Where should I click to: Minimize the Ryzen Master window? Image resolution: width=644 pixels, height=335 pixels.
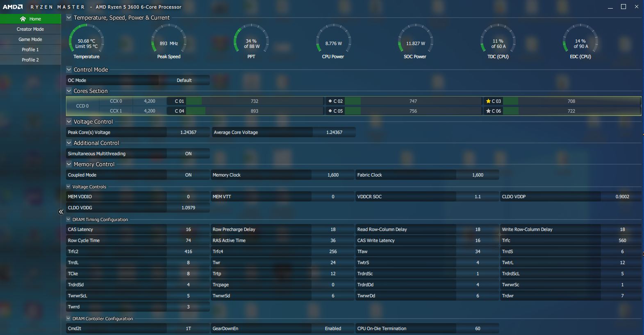610,7
